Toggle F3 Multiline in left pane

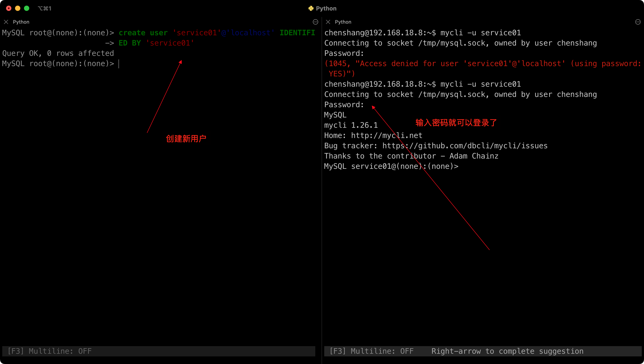[50, 351]
